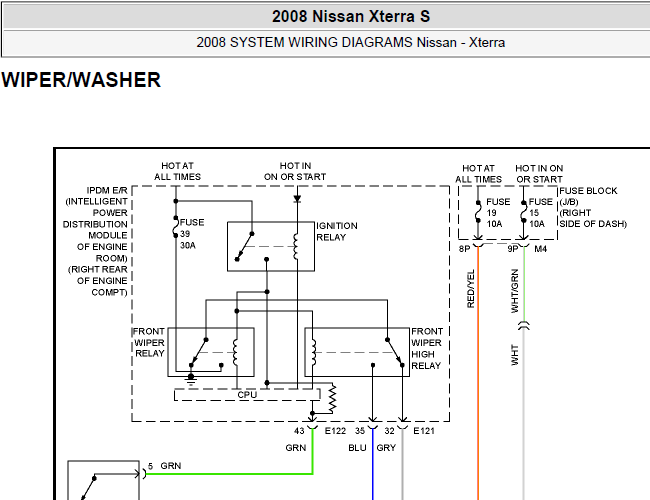Click the front wiper high relay coil
Screen dimensions: 650x500
click(x=313, y=352)
